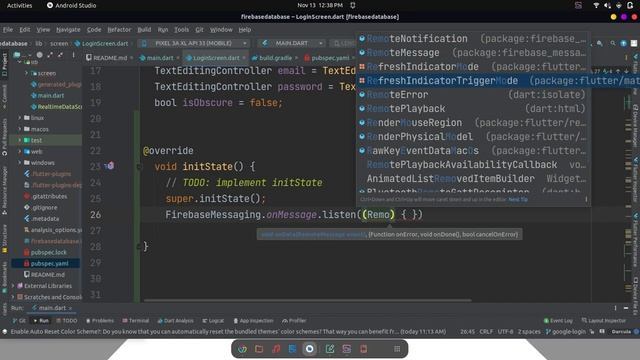Open the TODO tool window
Viewport: 640px width, 360px height.
coord(67,321)
